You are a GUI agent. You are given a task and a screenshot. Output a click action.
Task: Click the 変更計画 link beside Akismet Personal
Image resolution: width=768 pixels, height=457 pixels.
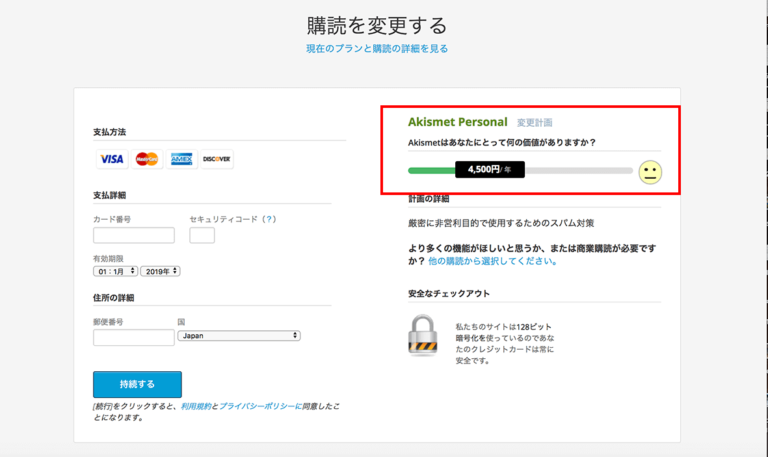tap(534, 122)
